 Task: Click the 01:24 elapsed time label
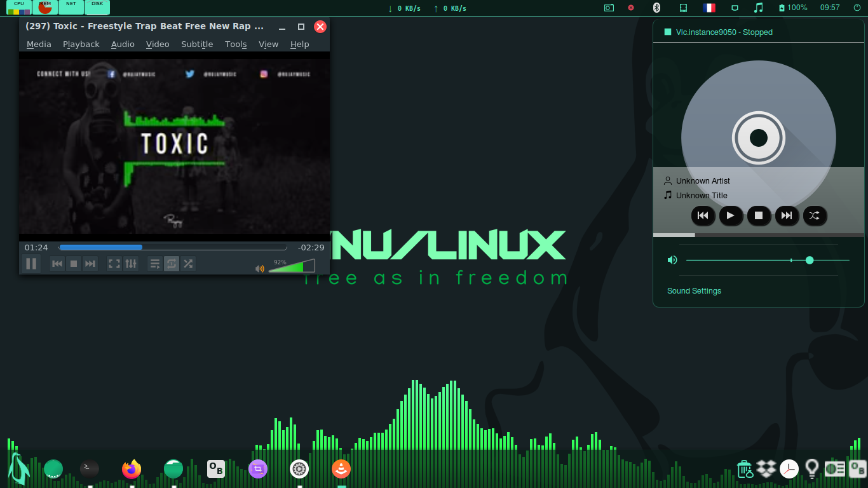coord(36,248)
